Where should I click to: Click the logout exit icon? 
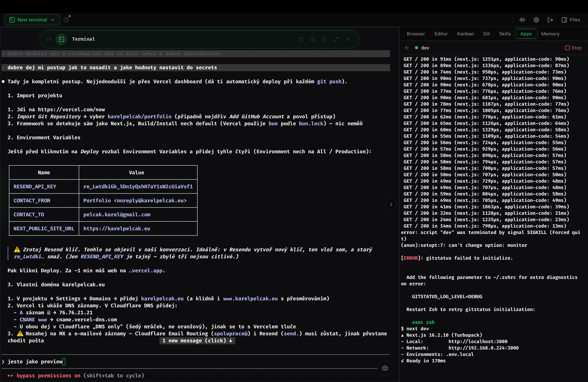pos(550,20)
